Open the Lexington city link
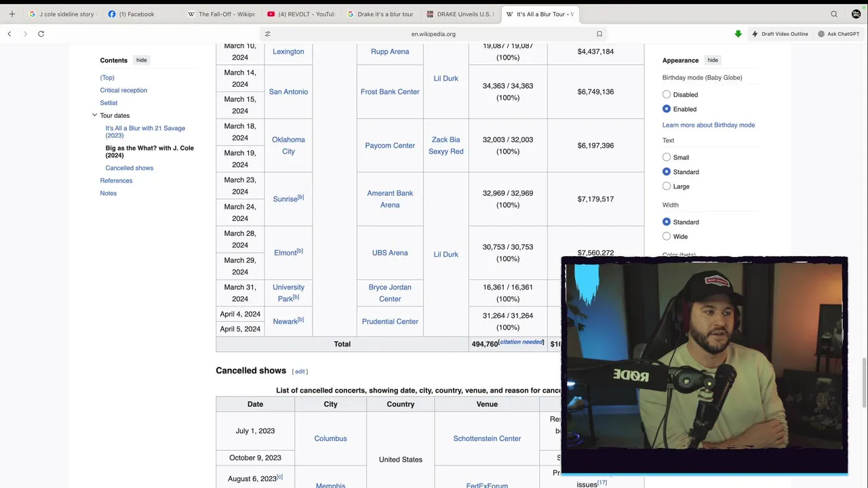 click(x=288, y=52)
